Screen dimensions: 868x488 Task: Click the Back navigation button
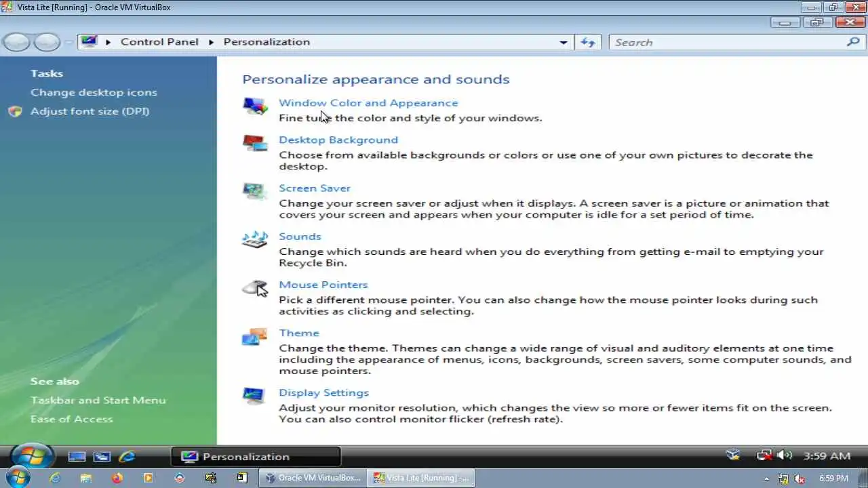pos(17,42)
